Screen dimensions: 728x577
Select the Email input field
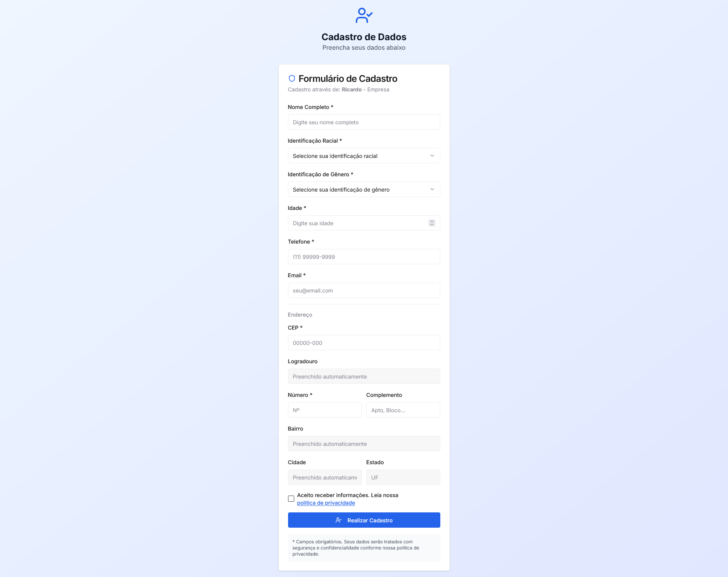point(364,291)
